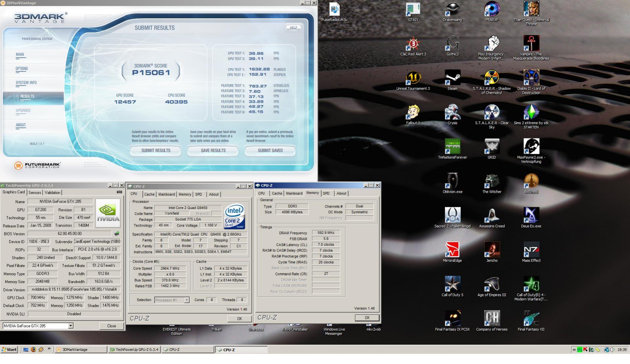
Task: Click the Driver Version field in GPU-Z
Action: 74,290
